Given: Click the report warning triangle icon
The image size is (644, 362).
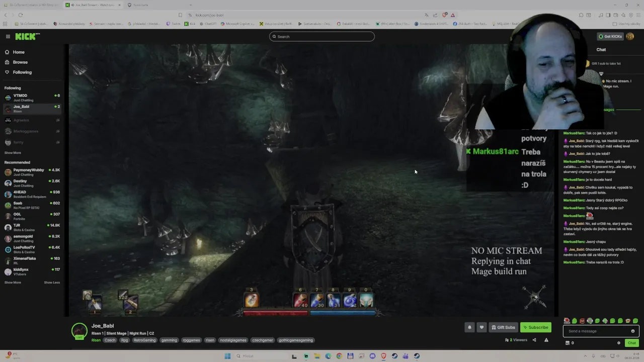Looking at the screenshot, I should pyautogui.click(x=546, y=340).
